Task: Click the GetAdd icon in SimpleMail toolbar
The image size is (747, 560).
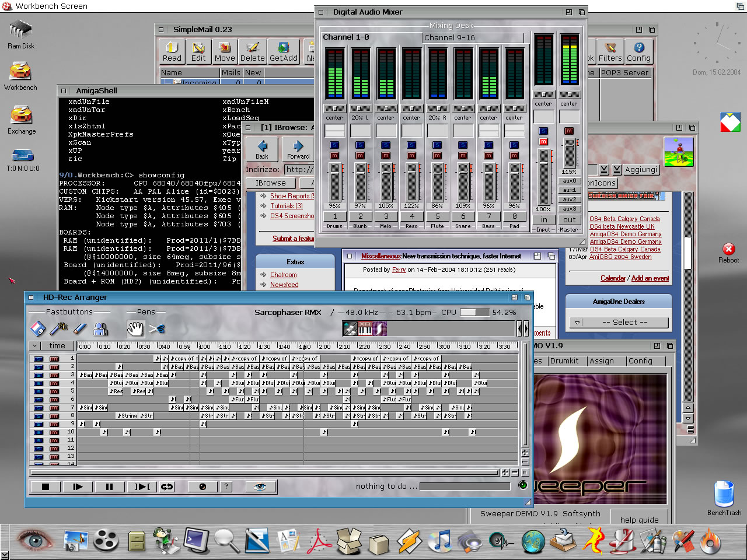Action: 283,51
